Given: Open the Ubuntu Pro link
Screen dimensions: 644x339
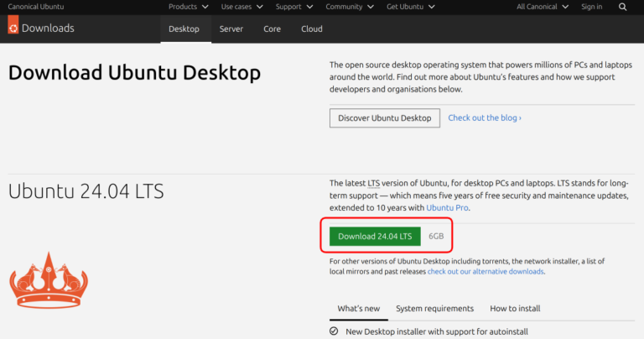Looking at the screenshot, I should (x=445, y=207).
